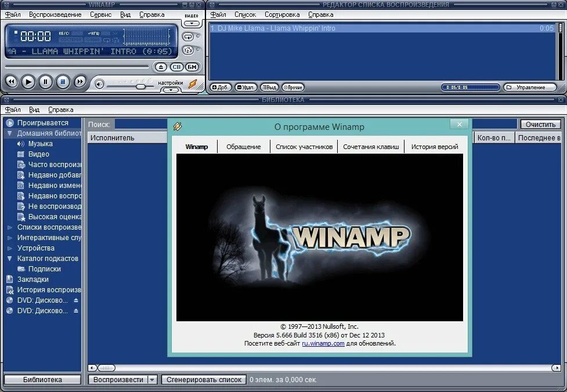Click the Выд. select button
Screen dimensions: 567x392
point(269,88)
